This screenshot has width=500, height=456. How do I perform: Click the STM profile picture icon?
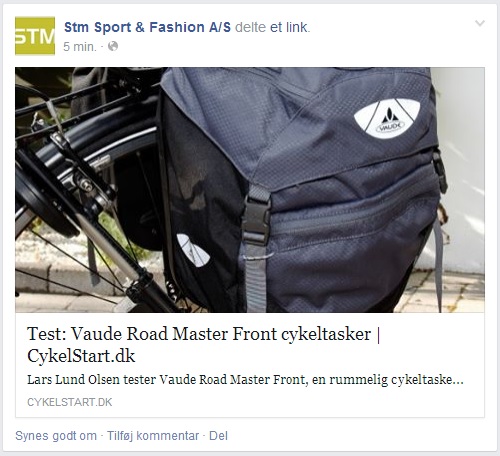(35, 36)
